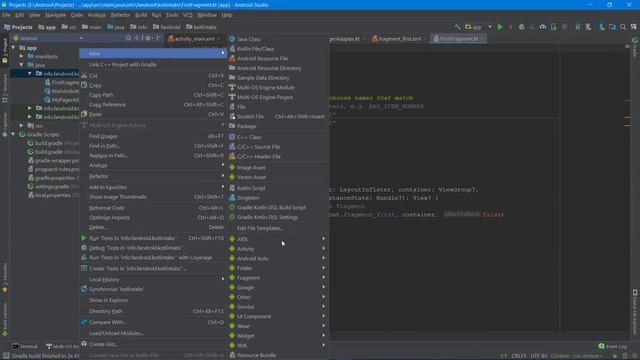The height and width of the screenshot is (360, 640).
Task: Click the Multi-OS Engine Module icon
Action: point(232,87)
